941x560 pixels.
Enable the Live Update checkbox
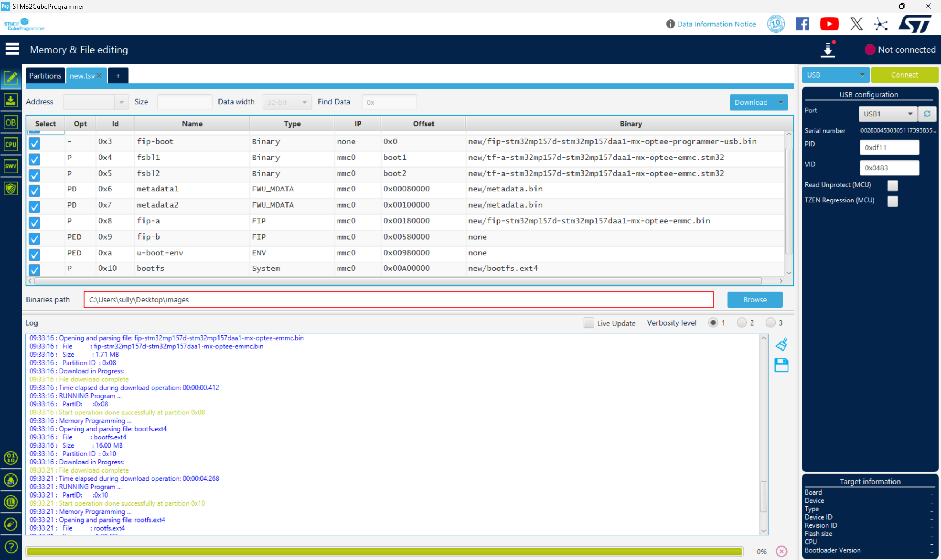(588, 323)
